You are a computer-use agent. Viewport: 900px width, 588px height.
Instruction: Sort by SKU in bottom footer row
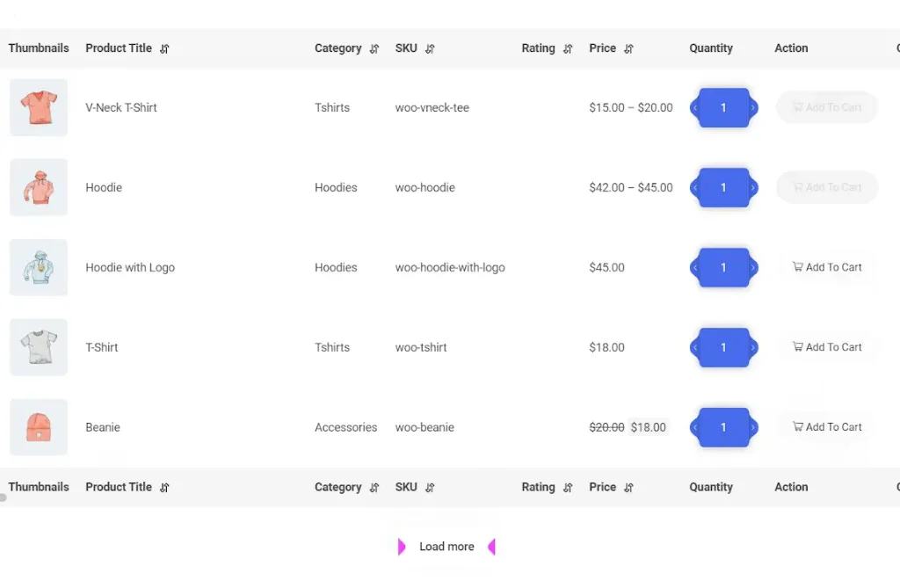(x=430, y=488)
